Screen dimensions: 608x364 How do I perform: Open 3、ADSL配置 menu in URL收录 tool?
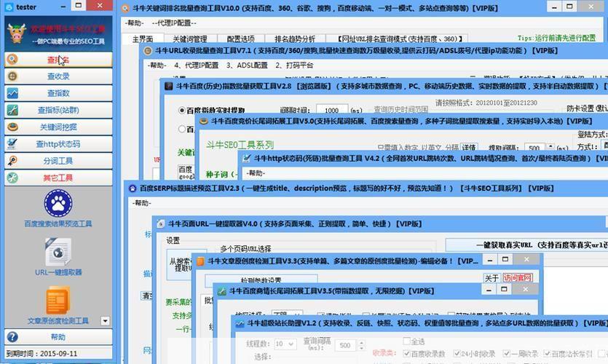coord(247,65)
